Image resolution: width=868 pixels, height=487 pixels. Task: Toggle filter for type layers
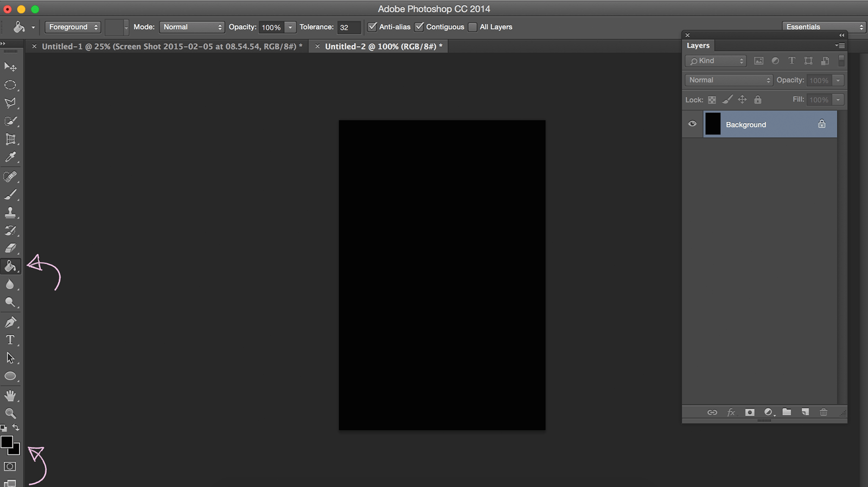792,61
